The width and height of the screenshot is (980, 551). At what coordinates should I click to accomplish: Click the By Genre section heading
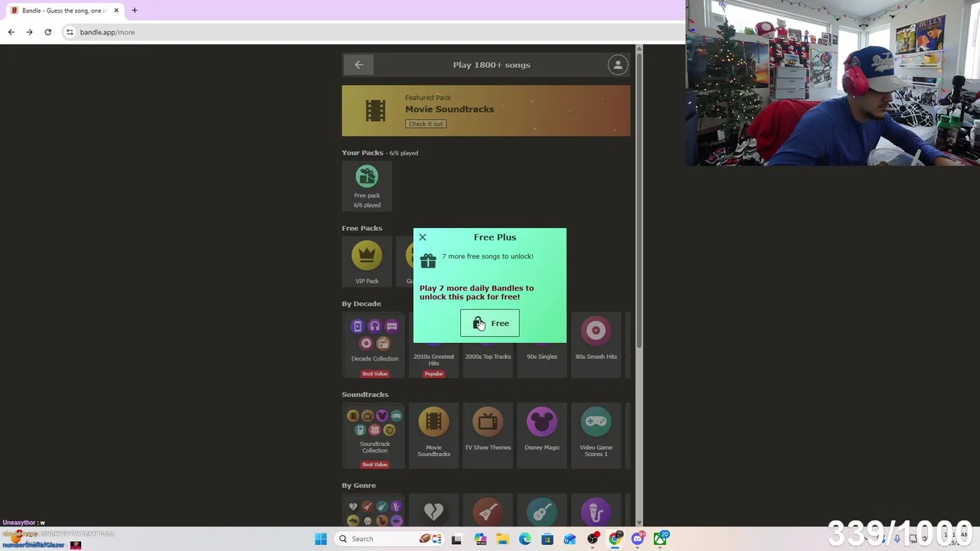pyautogui.click(x=359, y=485)
